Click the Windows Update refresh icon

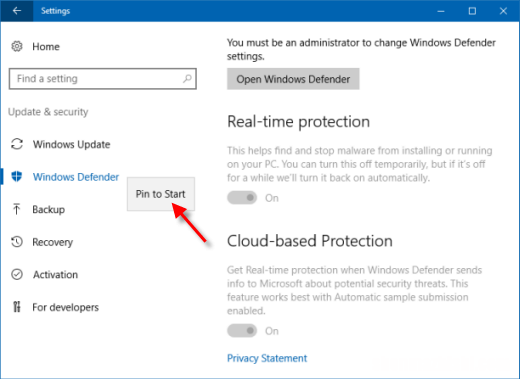tap(17, 144)
